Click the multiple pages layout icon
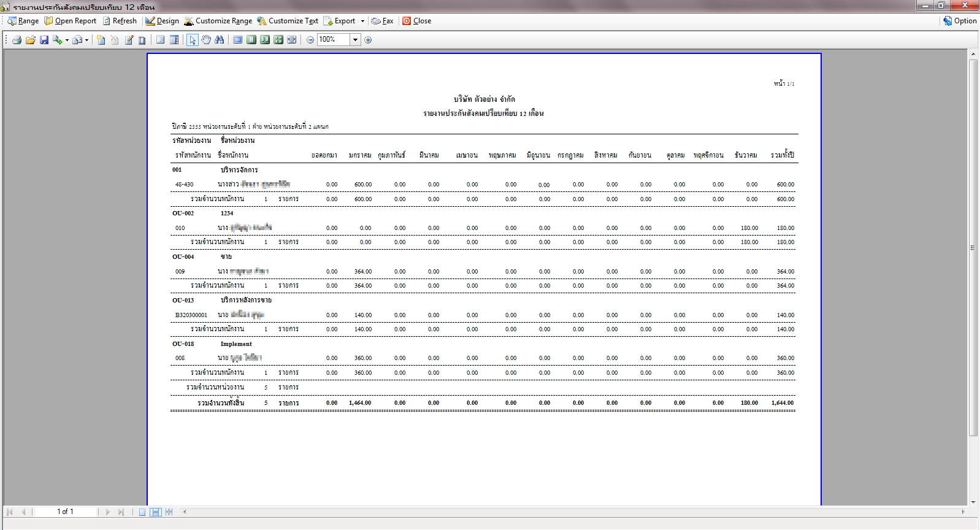This screenshot has width=980, height=530. pos(278,40)
